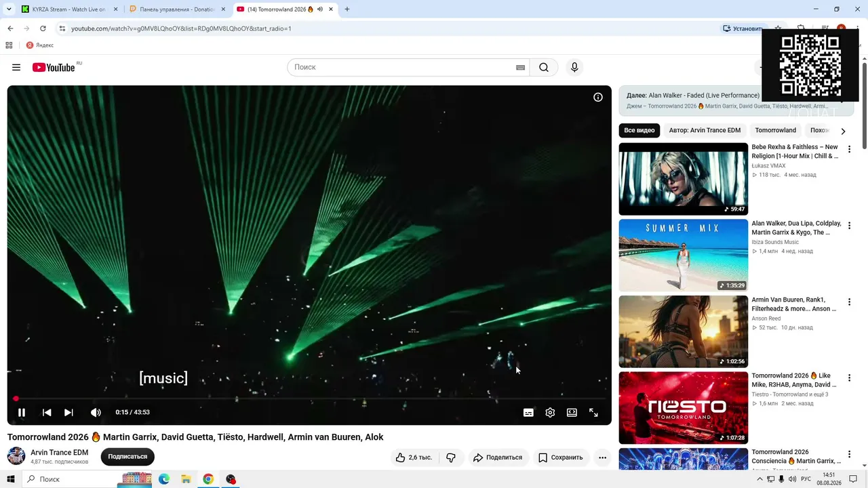Open options menu for Armin Van Buuren, Rank1 video
868x488 pixels.
[849, 302]
